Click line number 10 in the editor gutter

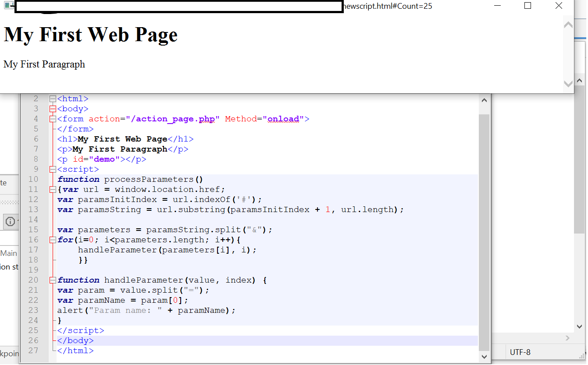pyautogui.click(x=33, y=180)
